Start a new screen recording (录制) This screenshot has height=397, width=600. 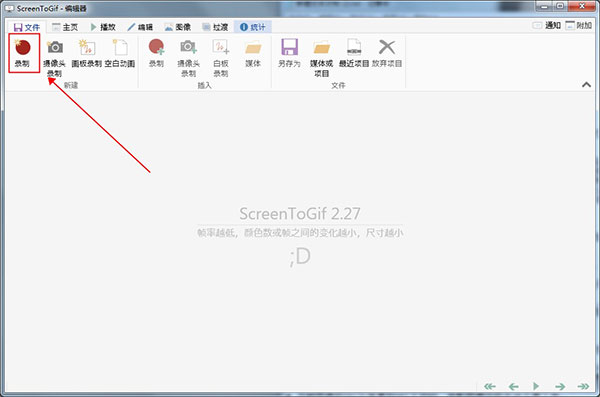click(23, 53)
